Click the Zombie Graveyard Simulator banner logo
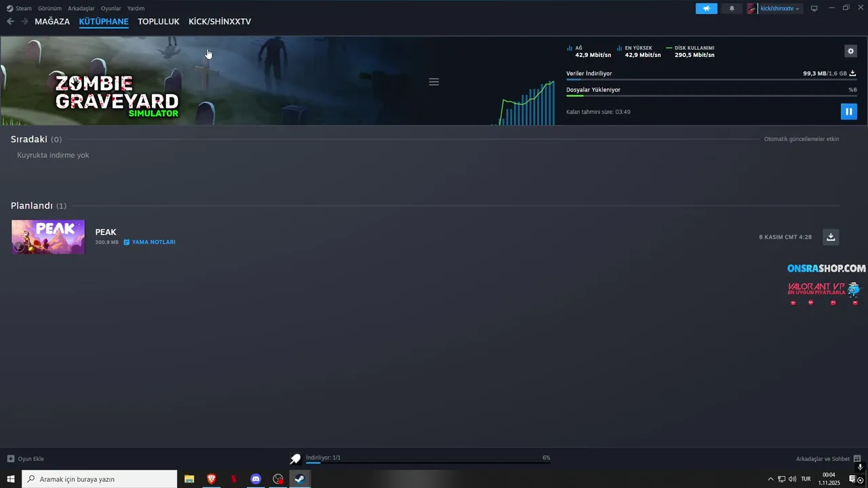 click(x=117, y=96)
